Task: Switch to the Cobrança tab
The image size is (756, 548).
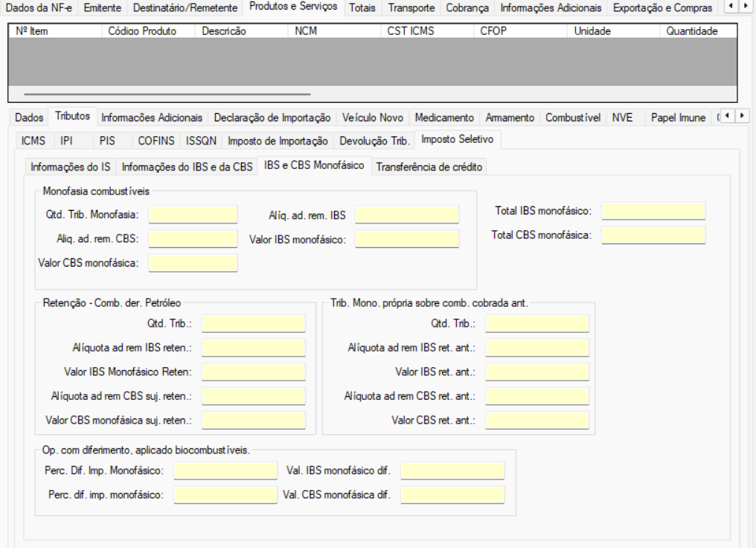Action: coord(467,8)
